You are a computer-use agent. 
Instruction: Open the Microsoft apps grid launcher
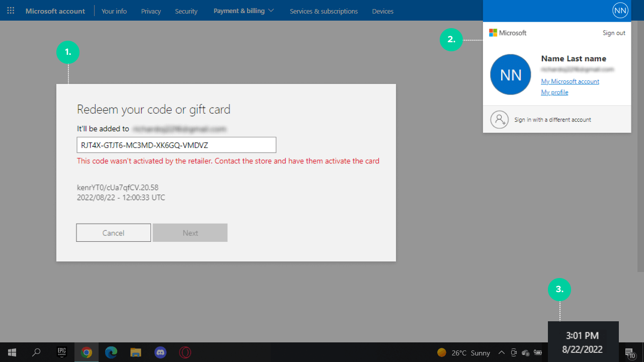[11, 11]
